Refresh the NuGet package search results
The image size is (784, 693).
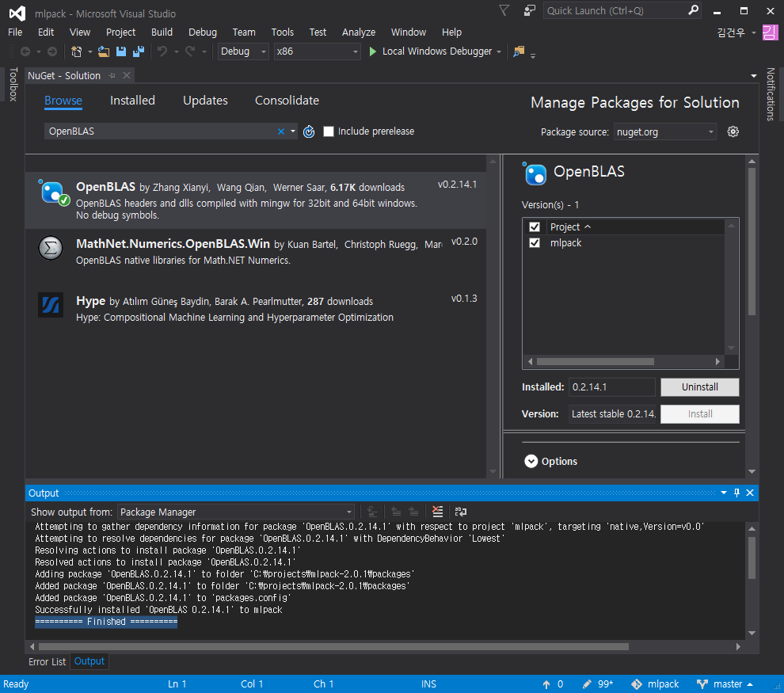(309, 131)
